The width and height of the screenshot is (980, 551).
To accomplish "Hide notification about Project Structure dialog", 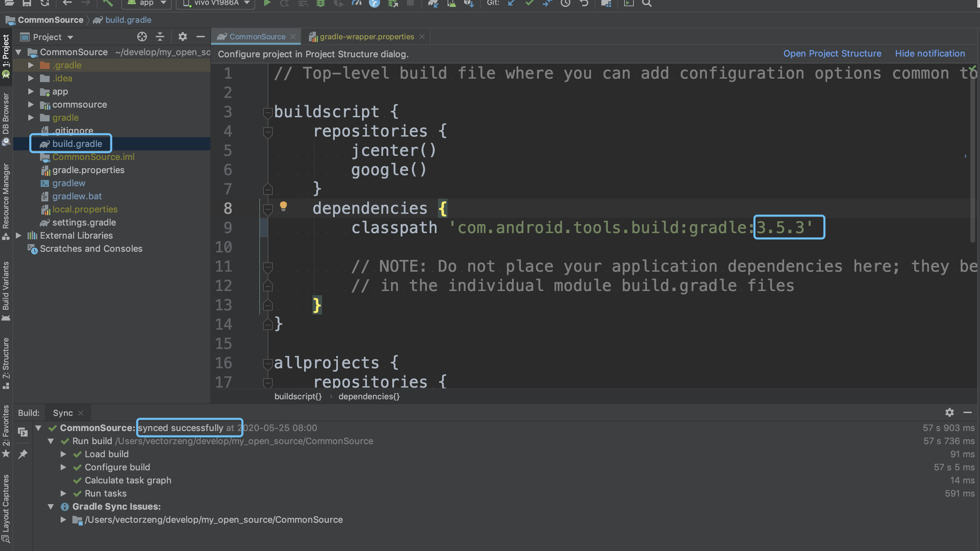I will coord(930,53).
